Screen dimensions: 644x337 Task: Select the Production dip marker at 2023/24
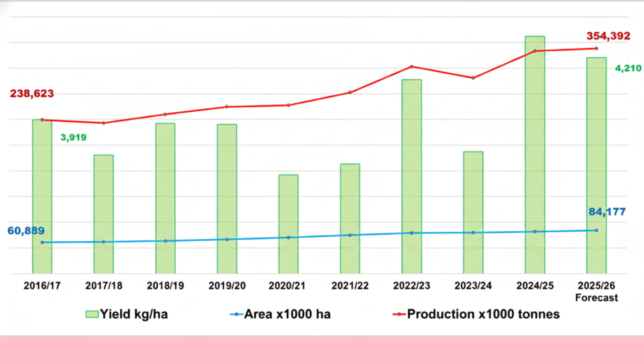(x=472, y=78)
